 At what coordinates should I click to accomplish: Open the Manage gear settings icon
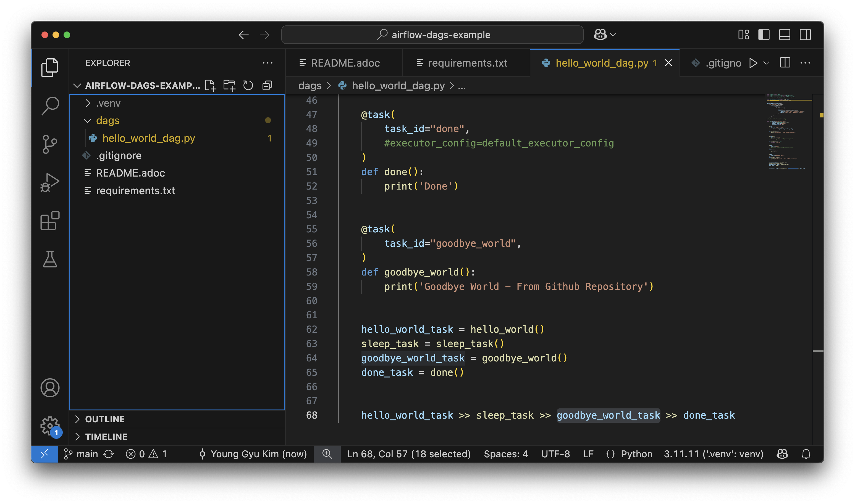[50, 426]
